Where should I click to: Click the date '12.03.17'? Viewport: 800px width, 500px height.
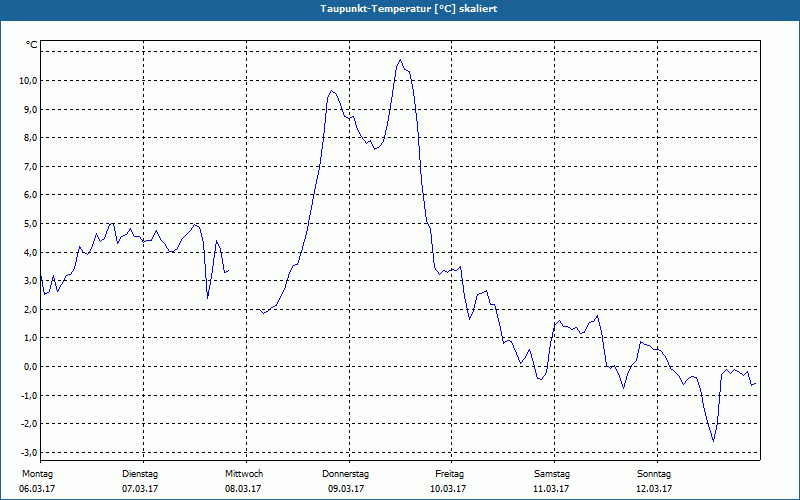pos(654,489)
